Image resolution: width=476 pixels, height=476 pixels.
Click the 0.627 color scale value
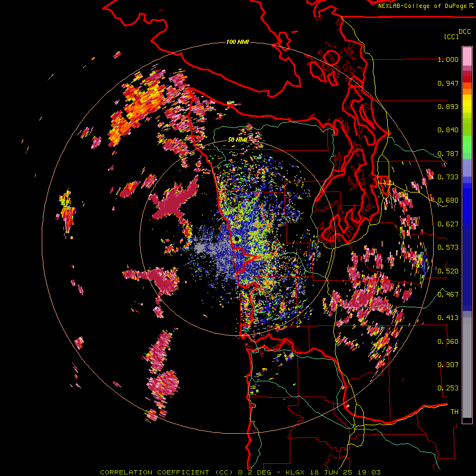click(448, 224)
